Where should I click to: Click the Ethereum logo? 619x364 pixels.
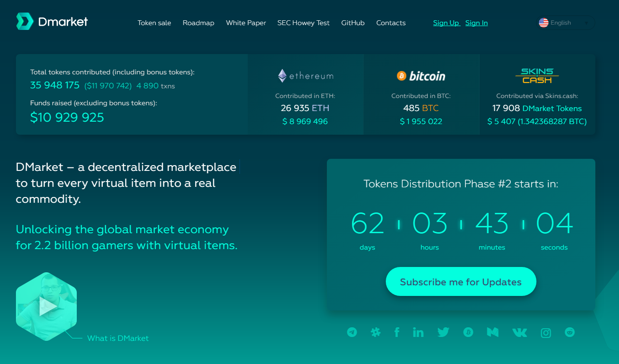click(305, 76)
